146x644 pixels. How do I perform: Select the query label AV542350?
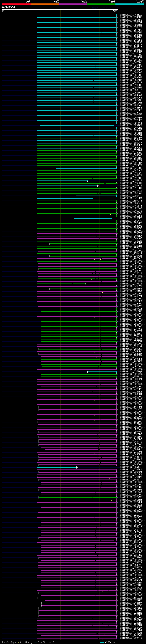[x=8, y=7]
